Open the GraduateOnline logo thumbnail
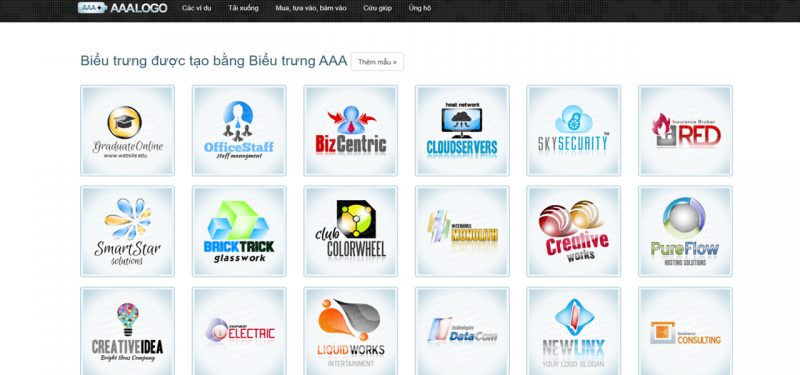This screenshot has height=375, width=800. pyautogui.click(x=128, y=131)
